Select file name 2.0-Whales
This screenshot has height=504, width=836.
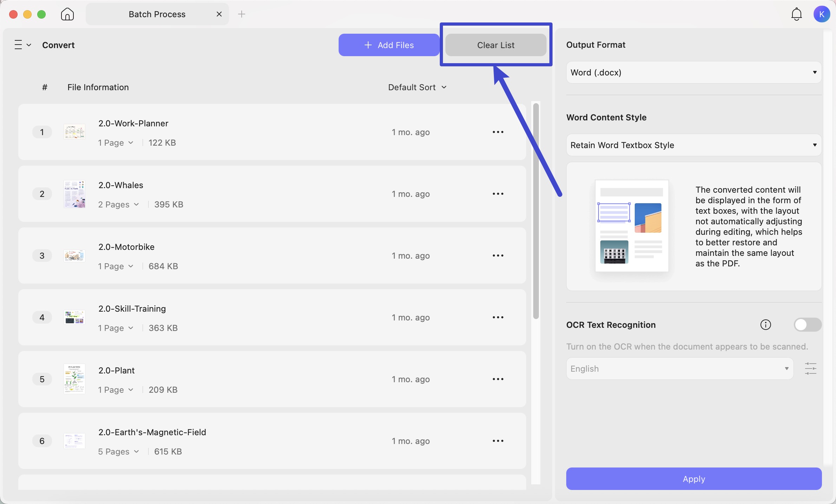click(120, 185)
